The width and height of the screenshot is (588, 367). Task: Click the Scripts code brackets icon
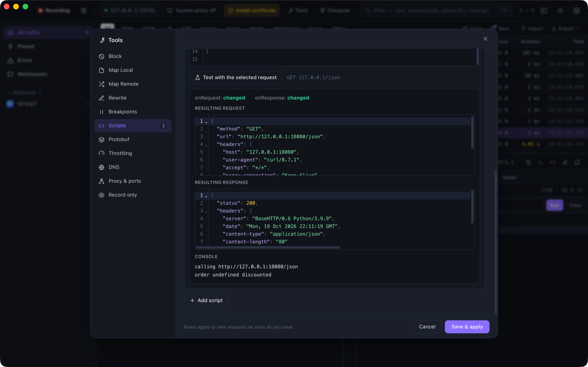(101, 125)
